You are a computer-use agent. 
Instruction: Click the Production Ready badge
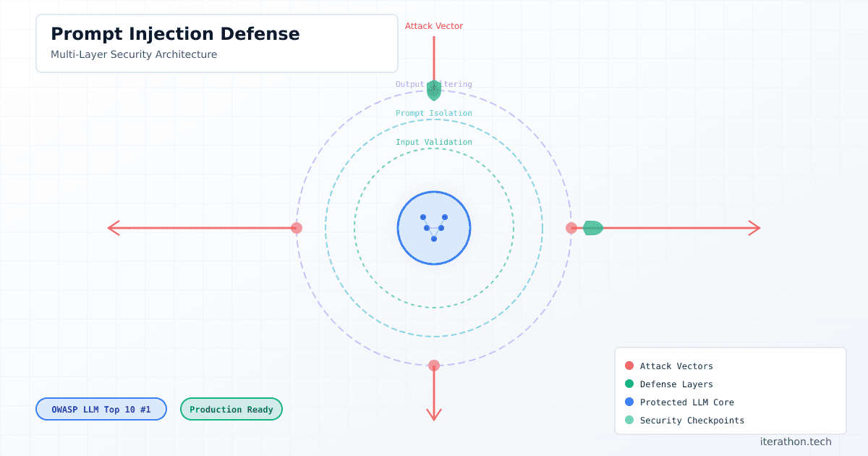point(231,408)
